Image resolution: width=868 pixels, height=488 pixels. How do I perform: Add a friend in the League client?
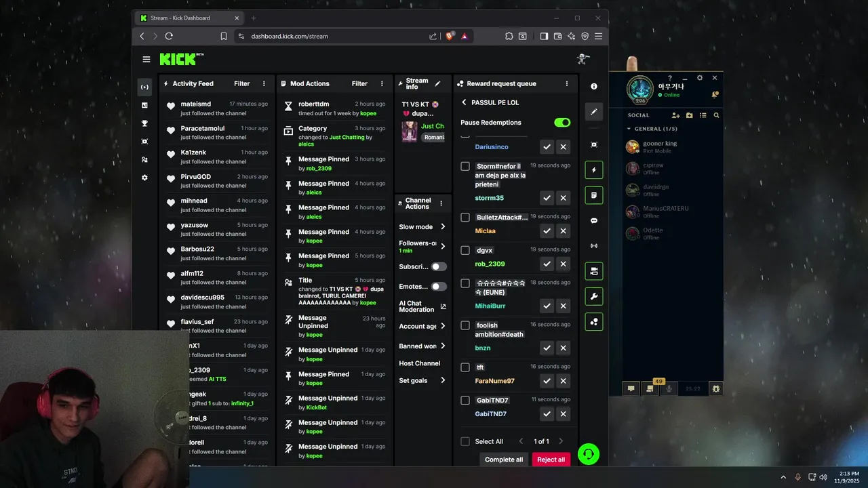[x=675, y=115]
